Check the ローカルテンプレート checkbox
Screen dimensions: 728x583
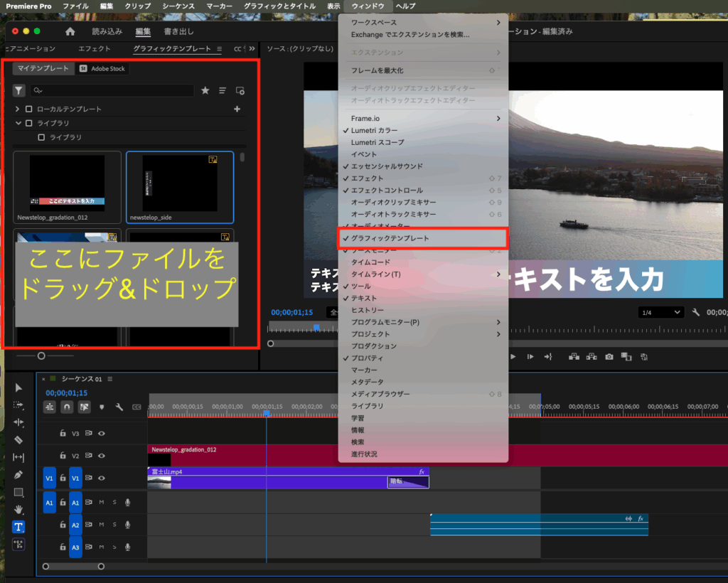[29, 109]
